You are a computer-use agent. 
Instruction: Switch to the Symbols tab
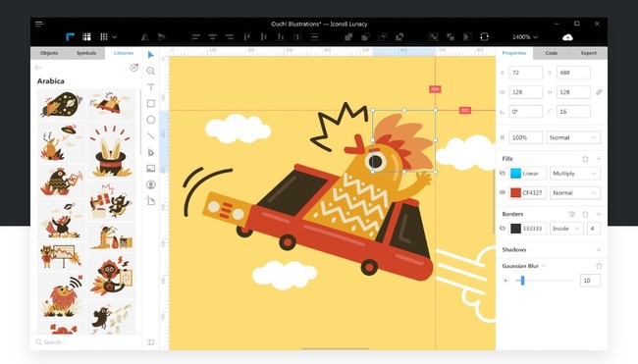[x=86, y=53]
